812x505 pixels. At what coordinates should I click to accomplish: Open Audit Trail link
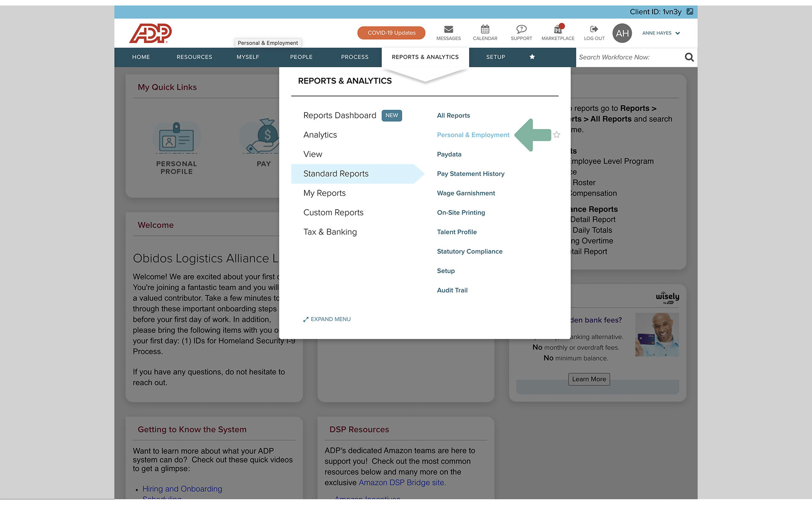452,290
